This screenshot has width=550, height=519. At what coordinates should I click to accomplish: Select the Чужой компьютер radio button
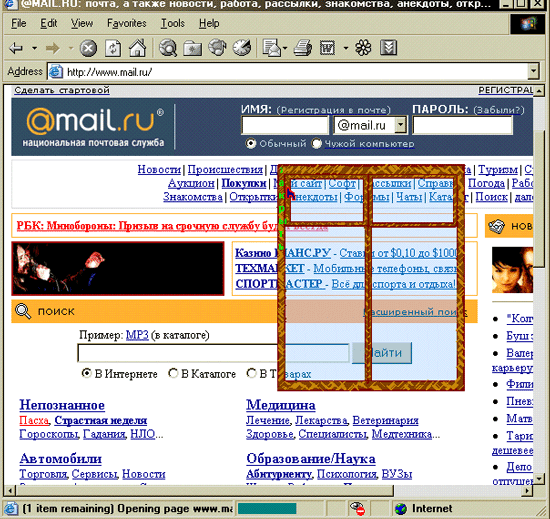[316, 143]
